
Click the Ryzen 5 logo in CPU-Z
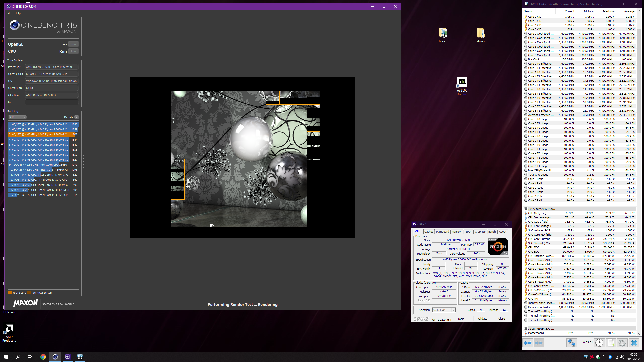tap(498, 246)
